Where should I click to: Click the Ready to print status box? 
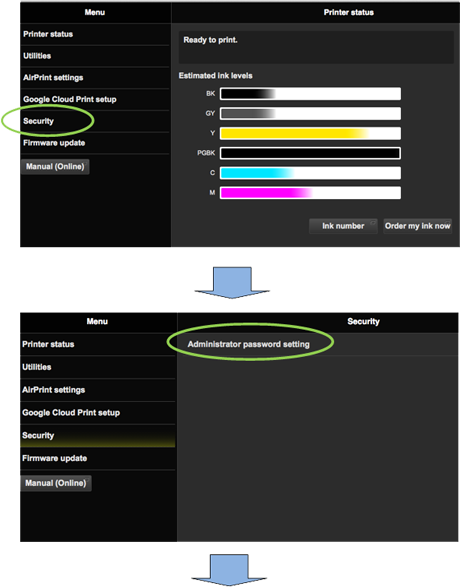[316, 47]
